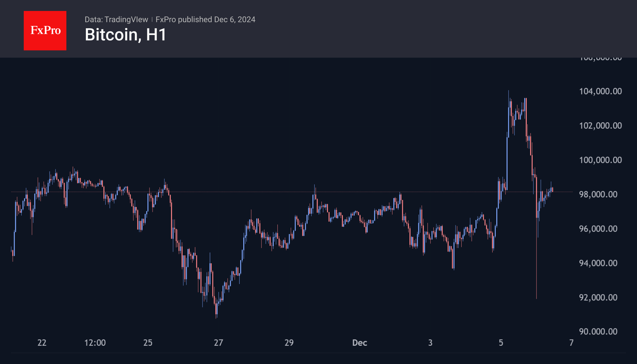Click the 102,000.00 price axis label

pos(600,126)
